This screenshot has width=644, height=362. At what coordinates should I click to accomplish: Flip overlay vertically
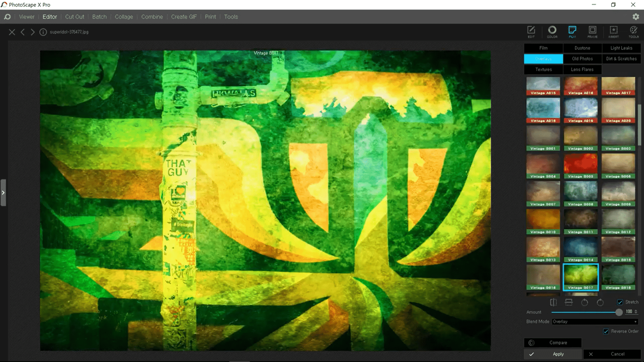569,302
